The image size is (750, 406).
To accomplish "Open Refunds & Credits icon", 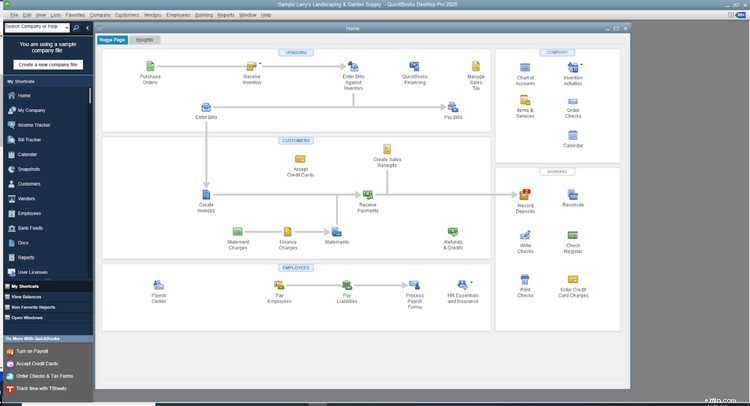I will click(x=453, y=232).
